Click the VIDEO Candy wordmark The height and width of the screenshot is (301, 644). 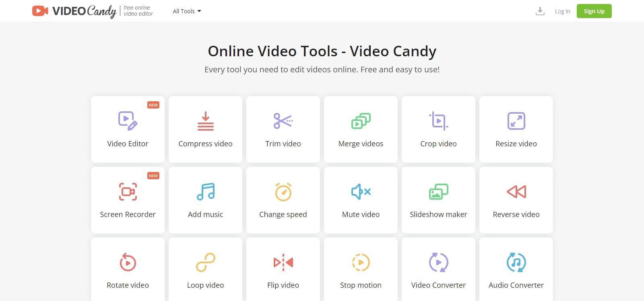pyautogui.click(x=84, y=11)
